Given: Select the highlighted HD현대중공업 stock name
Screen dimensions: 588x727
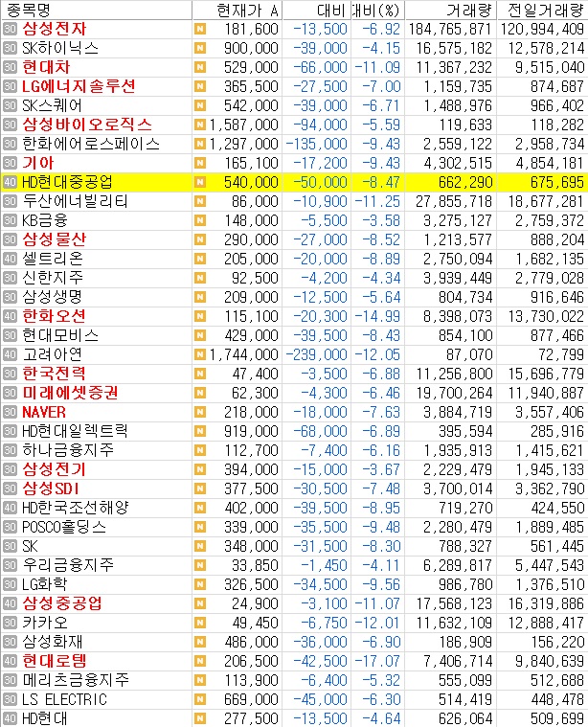Looking at the screenshot, I should 67,182.
